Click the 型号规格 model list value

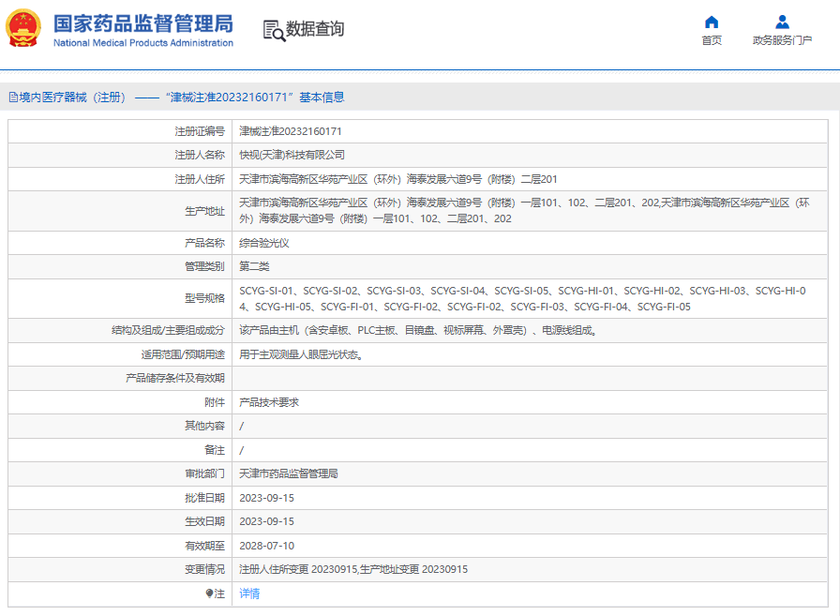[x=522, y=298]
